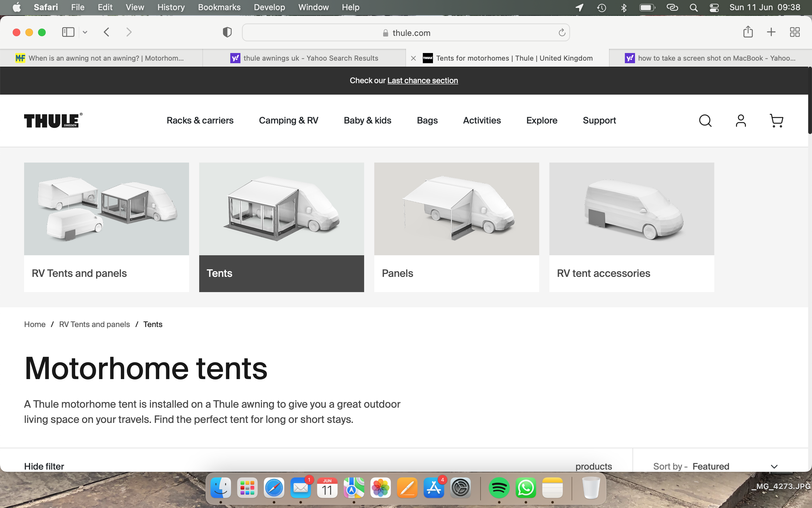This screenshot has width=812, height=508.
Task: Click the thule.com address bar
Action: [x=406, y=33]
